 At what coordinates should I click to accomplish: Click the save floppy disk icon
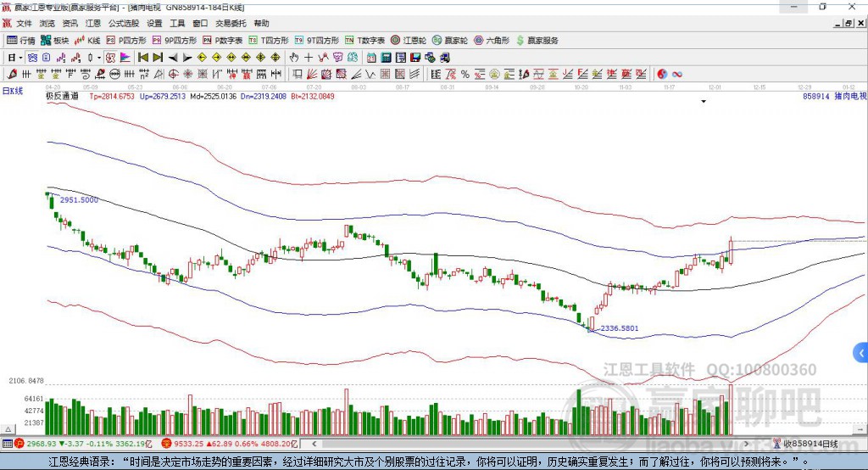click(415, 58)
